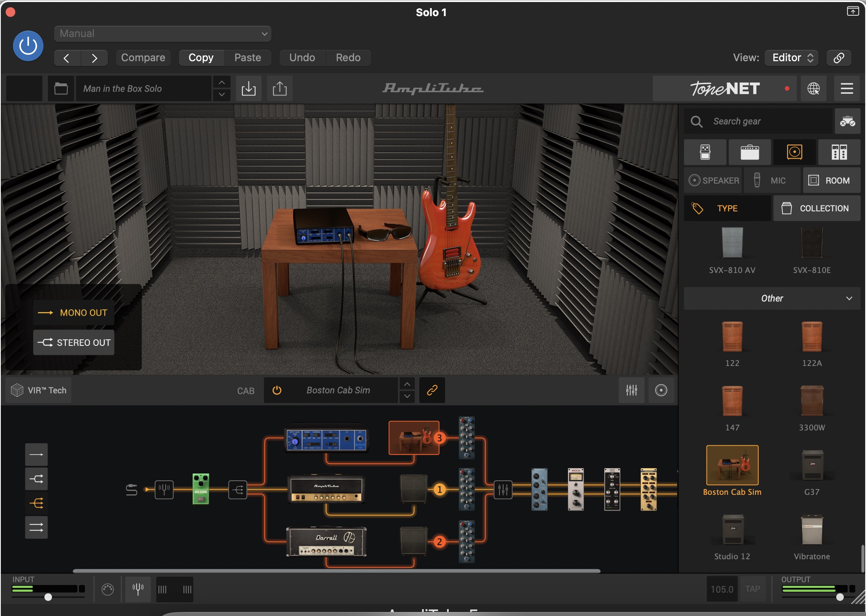This screenshot has width=866, height=616.
Task: Open ToneNET panel
Action: point(725,88)
